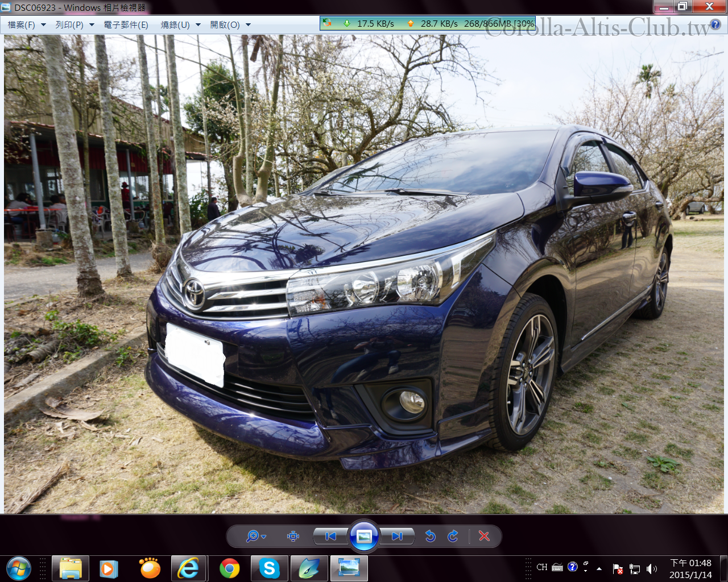Expand the 開啟(O) dropdown arrow

248,25
